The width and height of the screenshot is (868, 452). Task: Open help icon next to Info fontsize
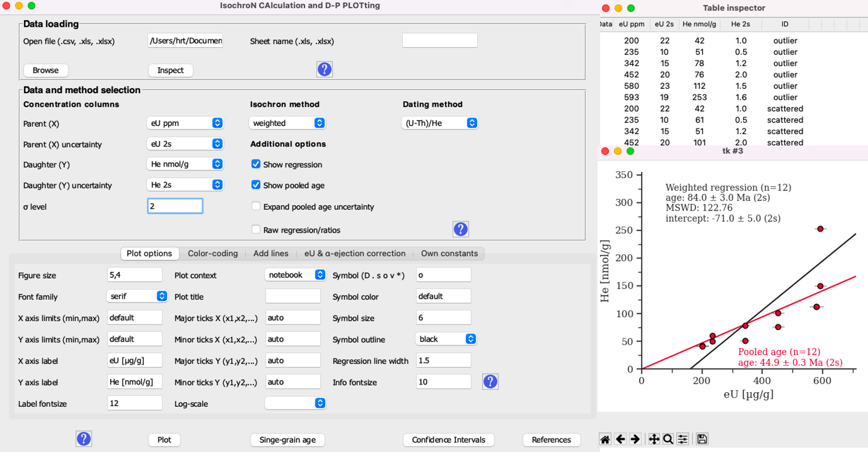coord(490,382)
